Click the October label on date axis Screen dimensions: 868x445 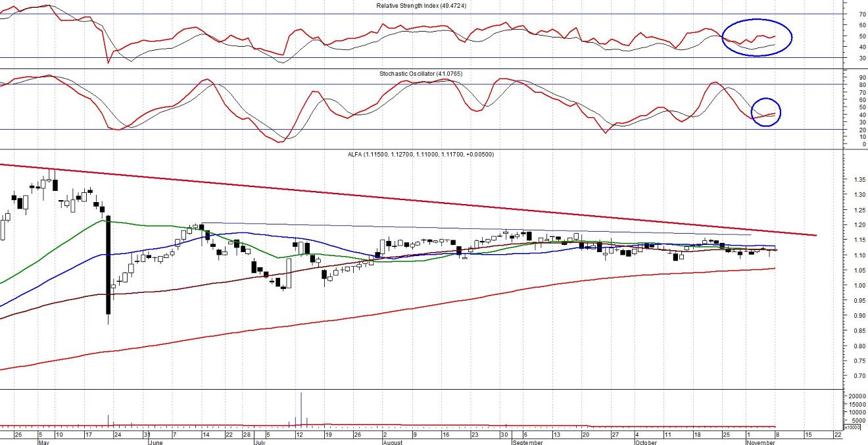646,442
